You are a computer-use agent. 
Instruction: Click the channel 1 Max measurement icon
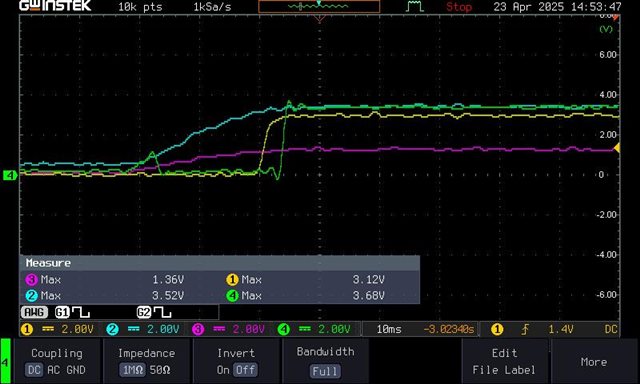[x=232, y=280]
